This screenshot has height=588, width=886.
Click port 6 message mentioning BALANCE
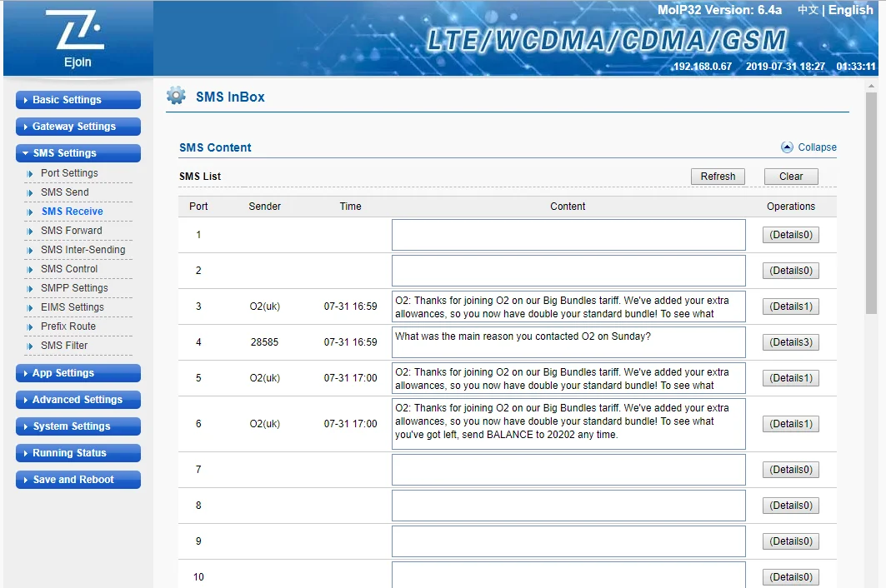click(x=568, y=424)
